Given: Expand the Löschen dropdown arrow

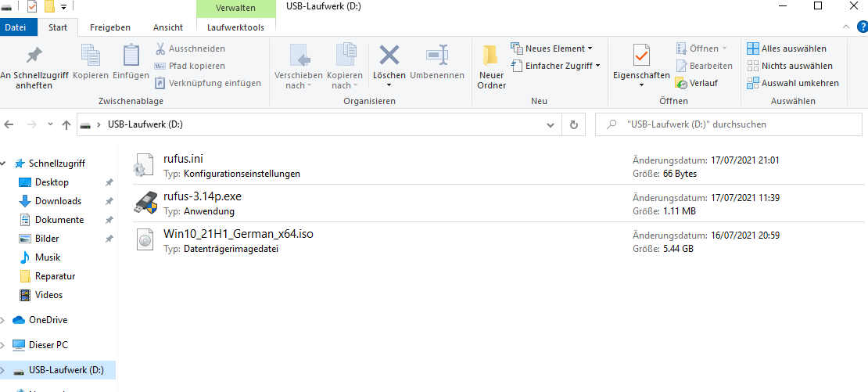Looking at the screenshot, I should pos(389,85).
